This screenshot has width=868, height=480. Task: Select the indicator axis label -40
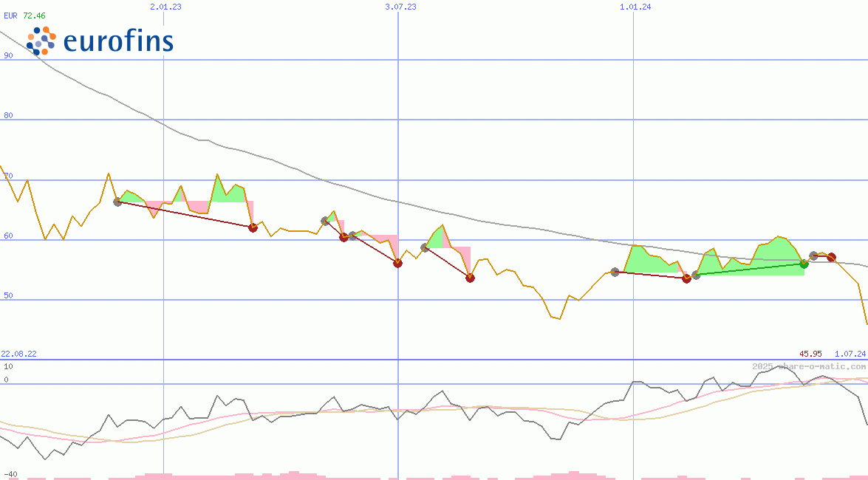(x=10, y=475)
